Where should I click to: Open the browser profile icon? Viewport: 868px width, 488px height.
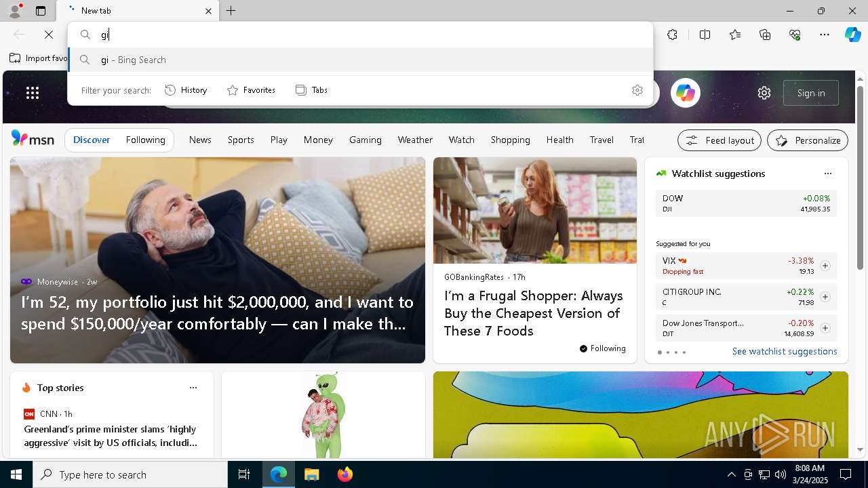pos(15,11)
